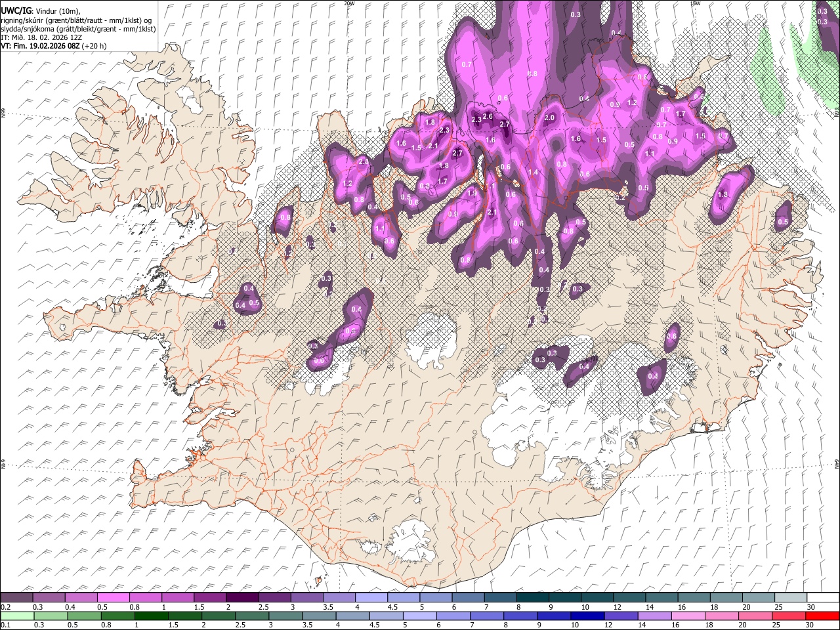Click the "IT: Mið. 18. 02. 2026 12Z" initialization time
Screen dimensions: 840x630
click(41, 37)
